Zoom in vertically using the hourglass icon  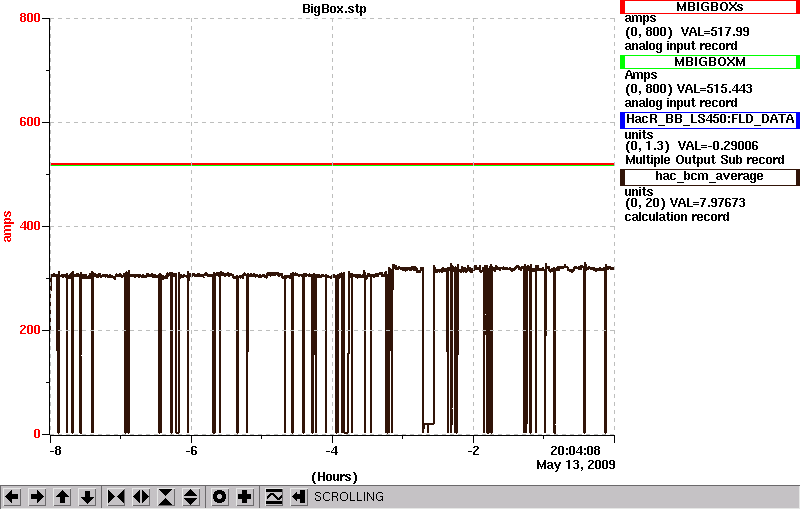coord(166,497)
